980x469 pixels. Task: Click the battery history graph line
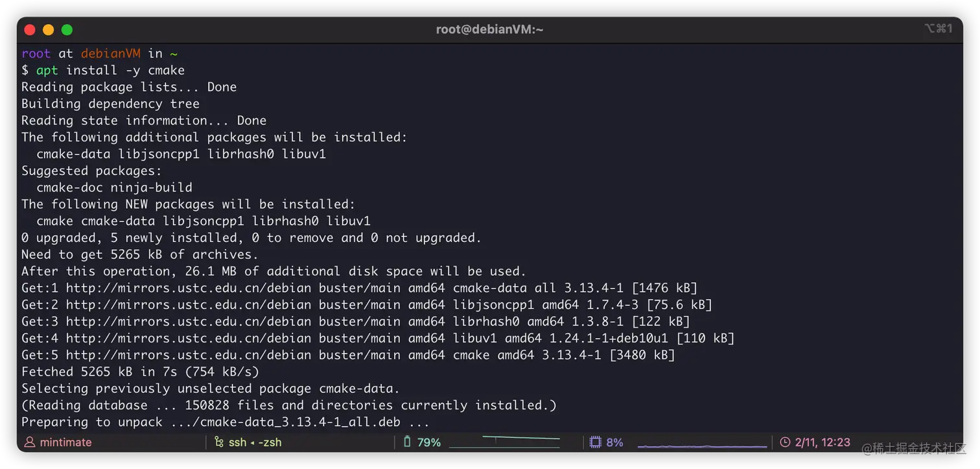tap(504, 442)
